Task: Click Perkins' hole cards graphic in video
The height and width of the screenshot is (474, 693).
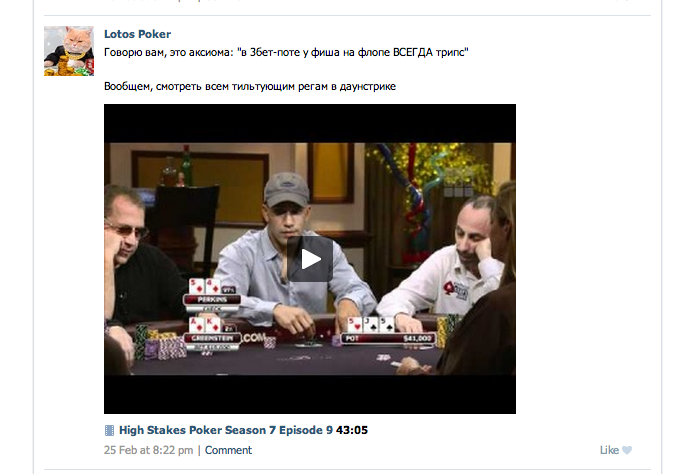Action: [x=205, y=286]
